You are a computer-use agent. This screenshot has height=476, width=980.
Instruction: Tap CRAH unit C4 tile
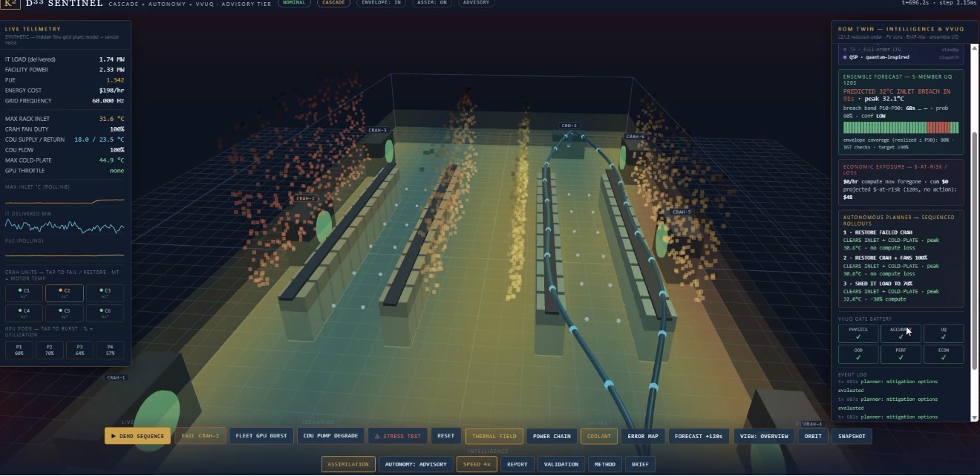coord(24,313)
